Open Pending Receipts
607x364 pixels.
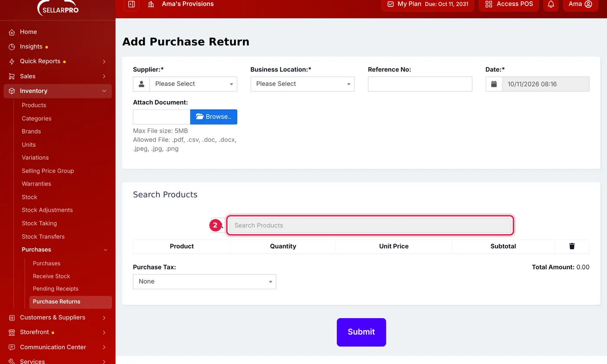(x=55, y=289)
